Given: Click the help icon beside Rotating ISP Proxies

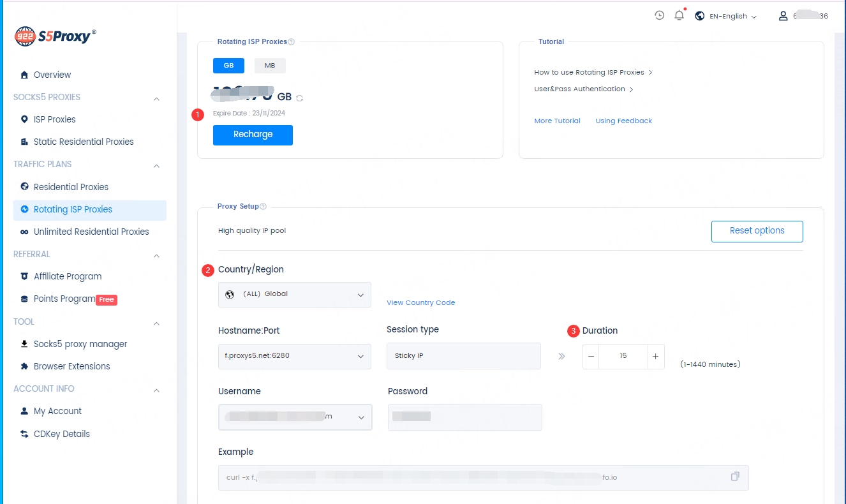Looking at the screenshot, I should (x=292, y=42).
